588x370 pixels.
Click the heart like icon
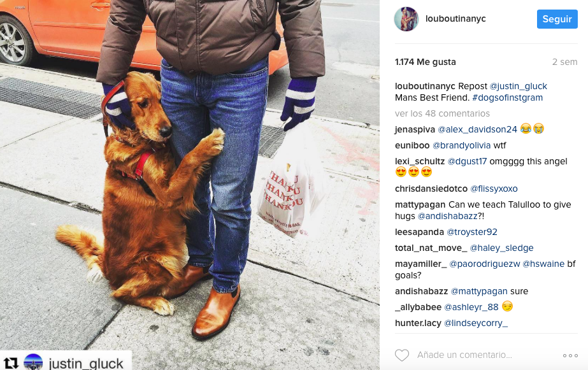pyautogui.click(x=401, y=355)
